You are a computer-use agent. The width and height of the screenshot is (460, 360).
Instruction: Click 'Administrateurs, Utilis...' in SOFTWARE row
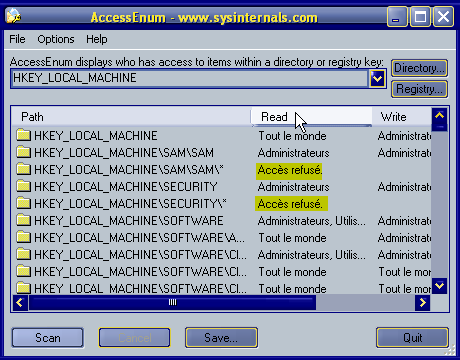(312, 221)
